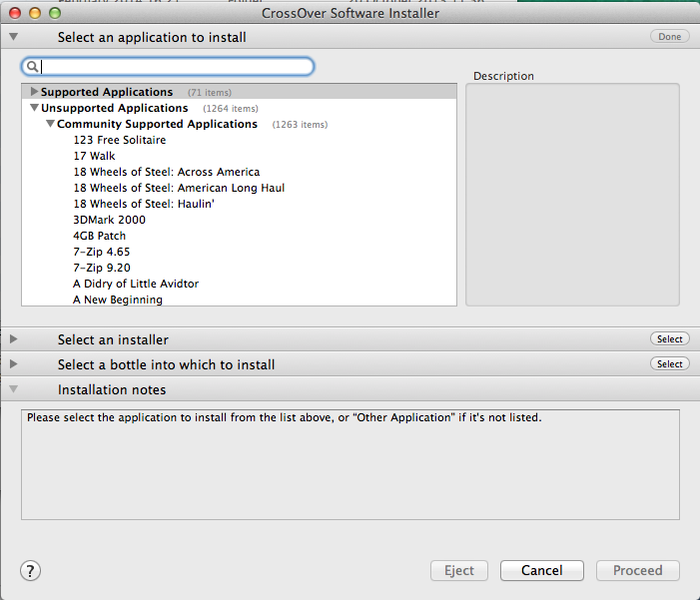Close the CrossOver installer window
Viewport: 700px width, 600px height.
point(15,13)
